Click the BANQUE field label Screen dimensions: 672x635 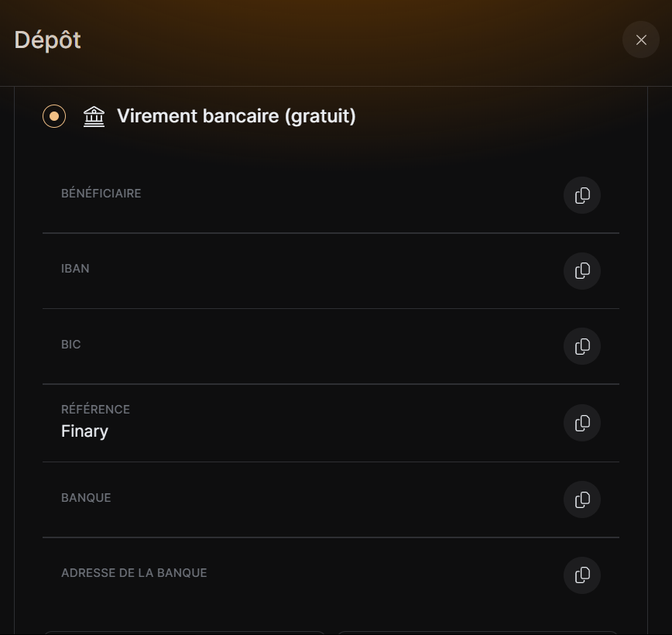click(86, 498)
